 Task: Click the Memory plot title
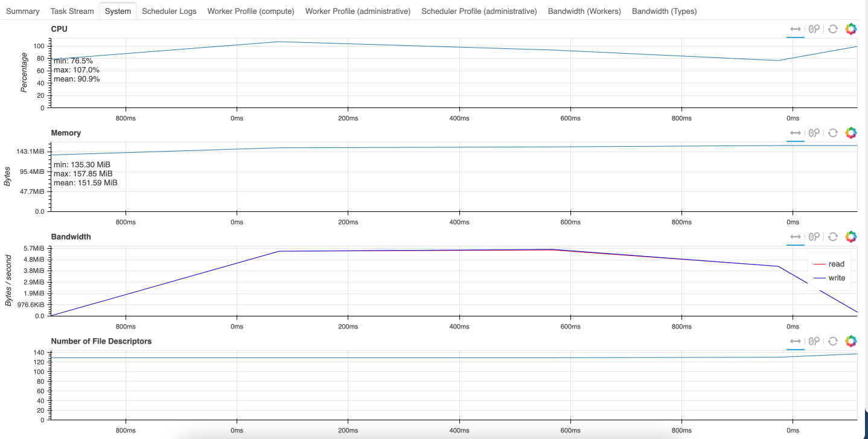pyautogui.click(x=66, y=133)
